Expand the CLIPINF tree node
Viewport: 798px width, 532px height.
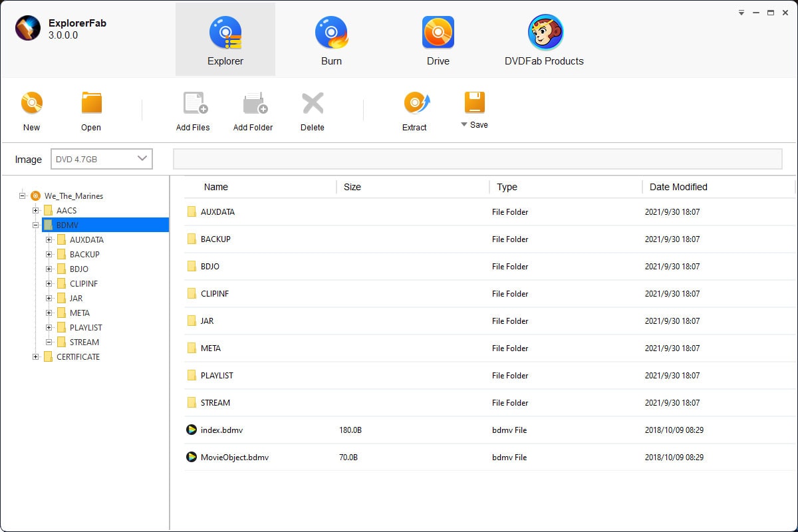49,283
